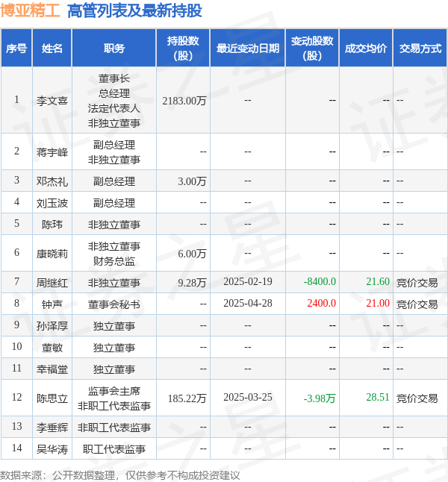The width and height of the screenshot is (448, 482).
Task: Click 副总经理 in 刘玉波's row
Action: (x=114, y=203)
